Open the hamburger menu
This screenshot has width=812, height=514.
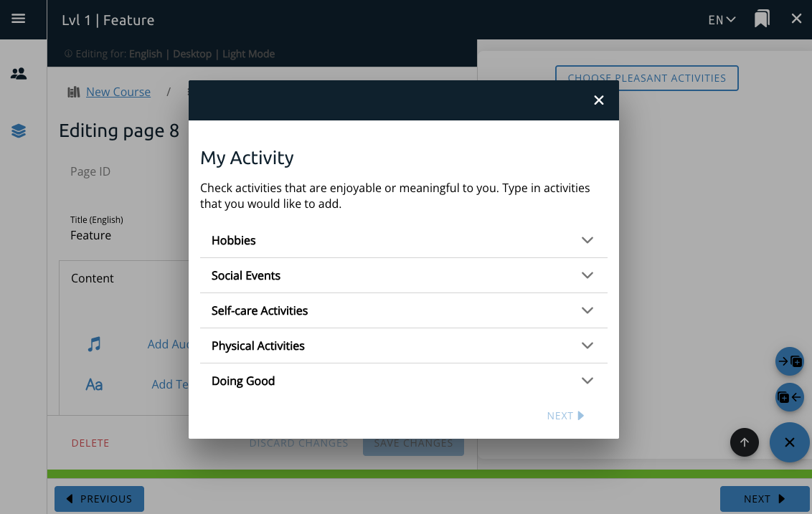[x=19, y=19]
